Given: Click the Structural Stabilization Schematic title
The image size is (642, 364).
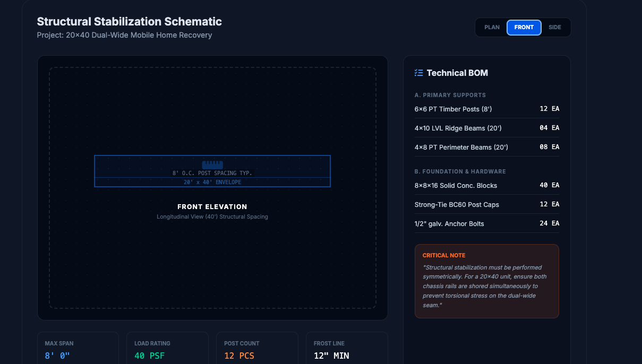Looking at the screenshot, I should 130,22.
